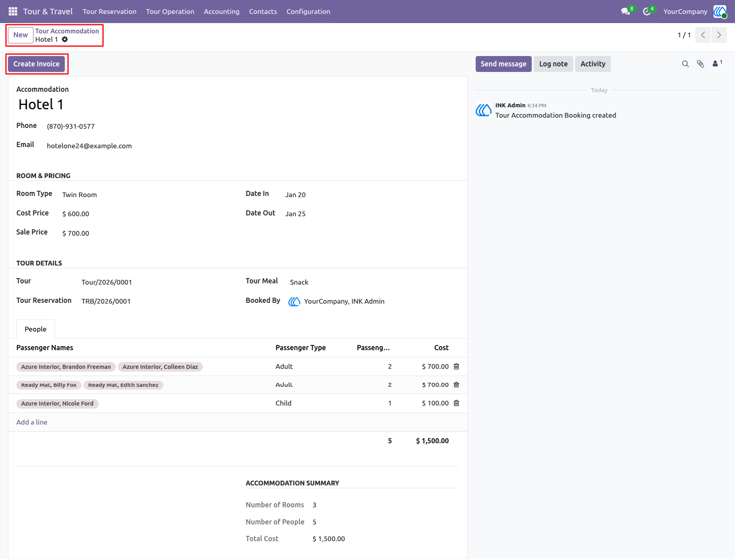Open Contacts menu
Viewport: 735px width, 560px height.
tap(263, 12)
